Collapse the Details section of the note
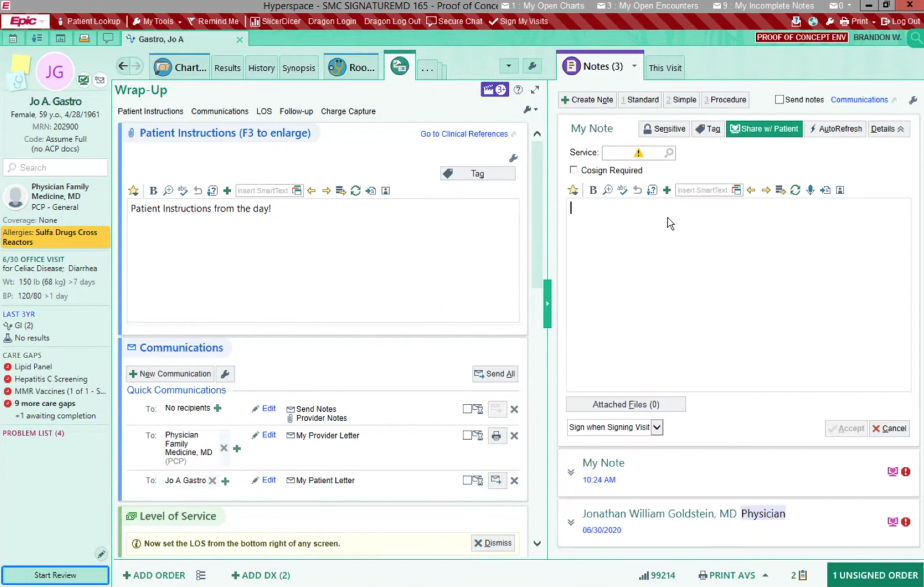 tap(887, 129)
